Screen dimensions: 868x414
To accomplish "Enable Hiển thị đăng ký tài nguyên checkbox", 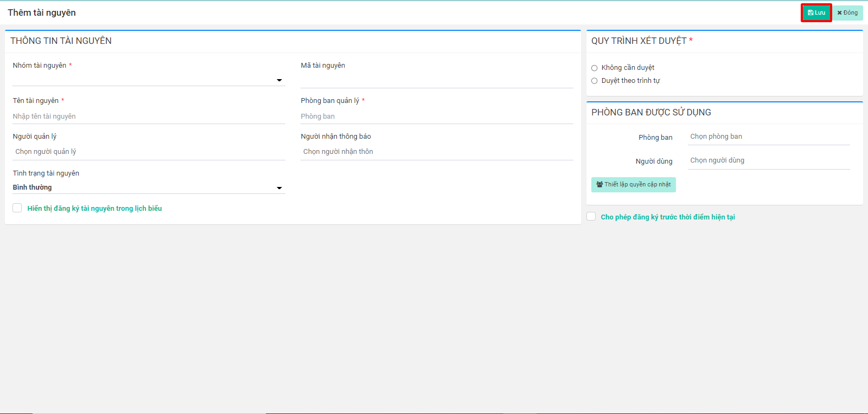I will (17, 208).
